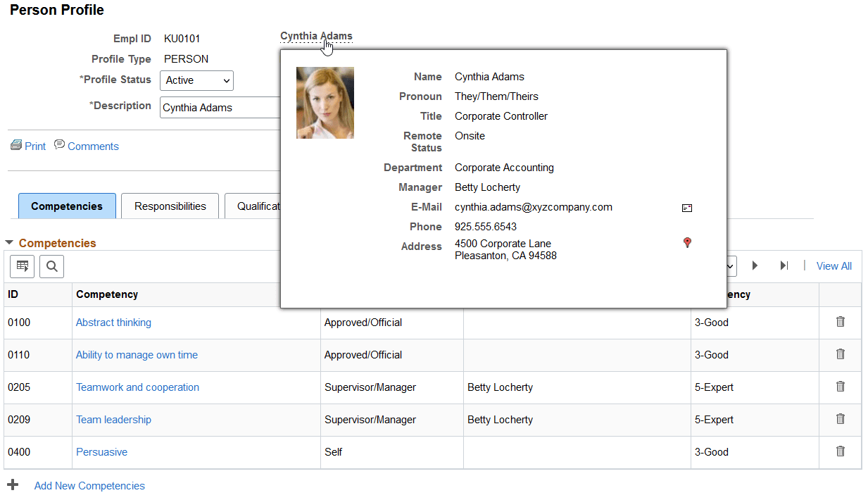Viewport: 868px width, 500px height.
Task: Delete the Persuasive competency with trash icon
Action: (x=839, y=451)
